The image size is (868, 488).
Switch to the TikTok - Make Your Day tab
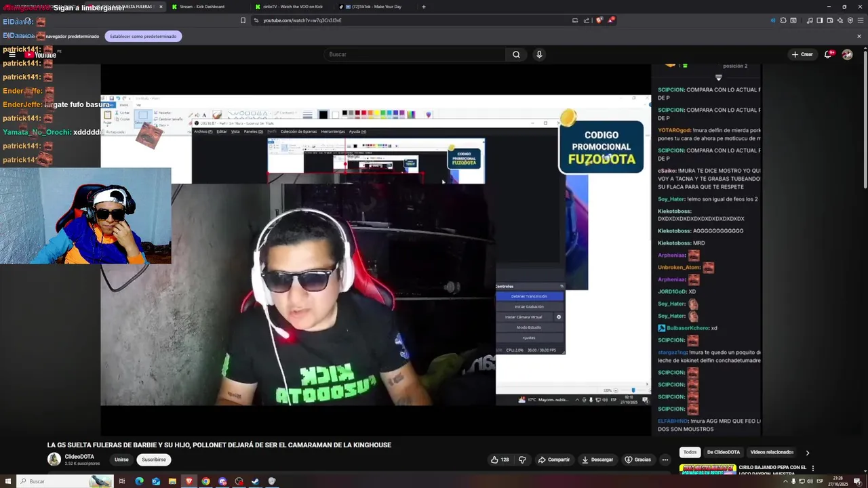click(x=378, y=7)
